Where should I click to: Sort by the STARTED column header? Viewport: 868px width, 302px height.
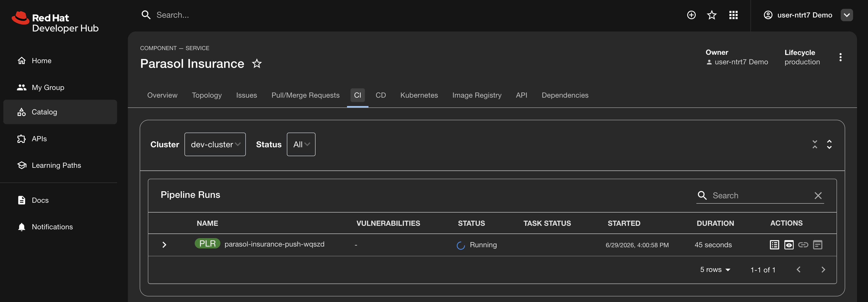click(624, 223)
